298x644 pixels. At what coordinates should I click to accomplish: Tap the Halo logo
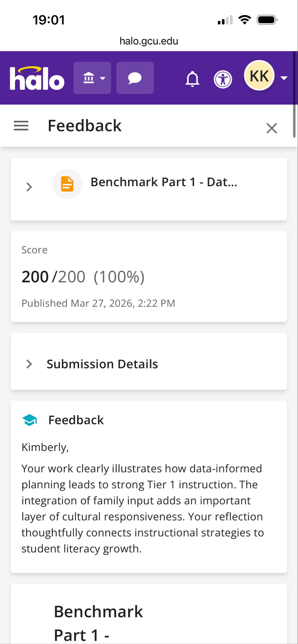click(37, 78)
